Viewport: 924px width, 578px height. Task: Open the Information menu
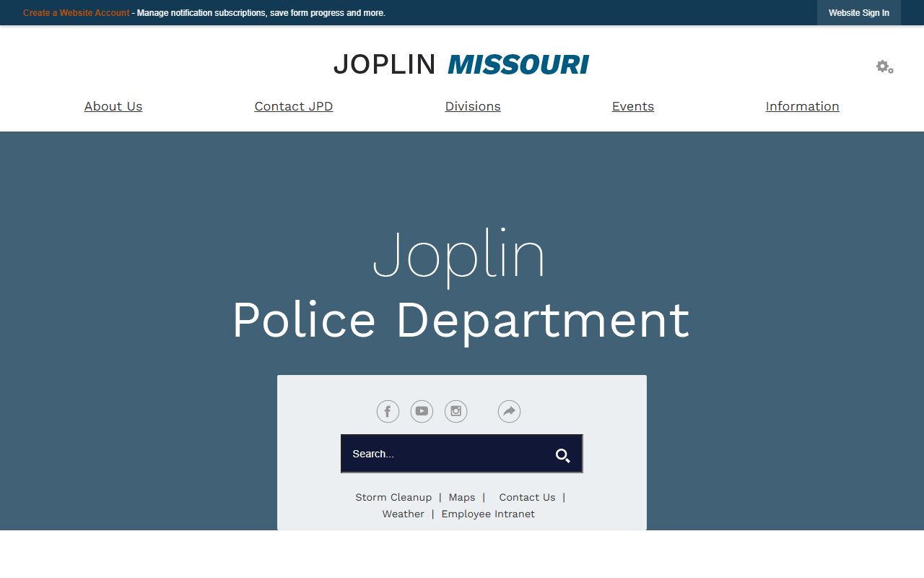coord(803,106)
